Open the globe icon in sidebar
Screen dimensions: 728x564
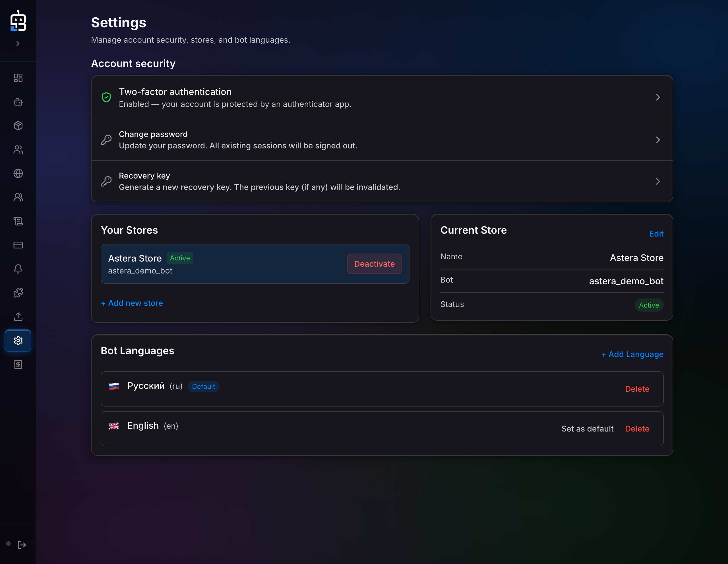click(18, 173)
